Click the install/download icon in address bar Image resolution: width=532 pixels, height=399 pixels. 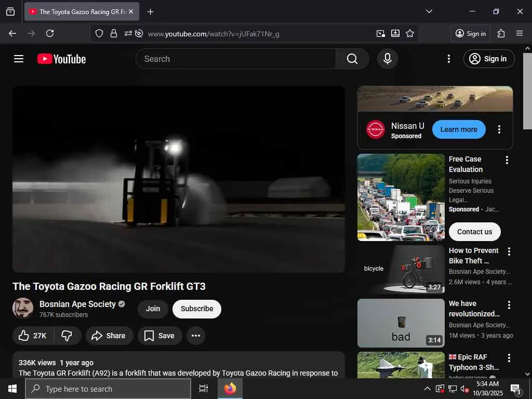(x=395, y=34)
